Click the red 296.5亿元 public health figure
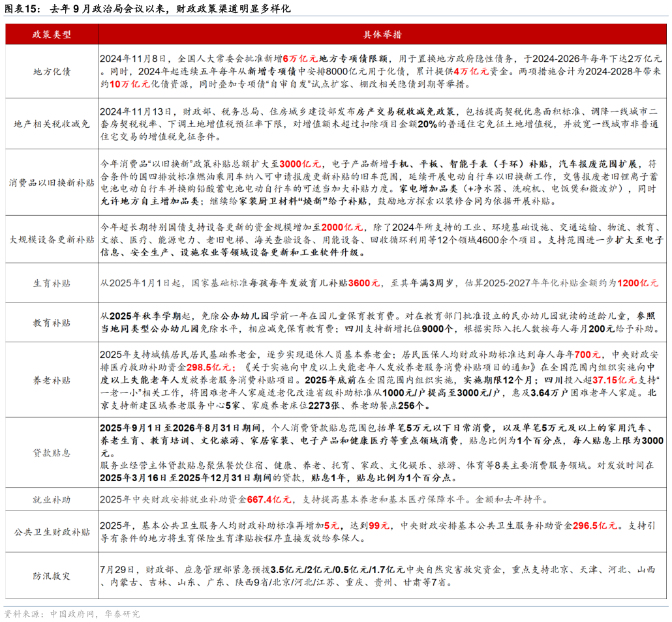The image size is (672, 622). [594, 526]
